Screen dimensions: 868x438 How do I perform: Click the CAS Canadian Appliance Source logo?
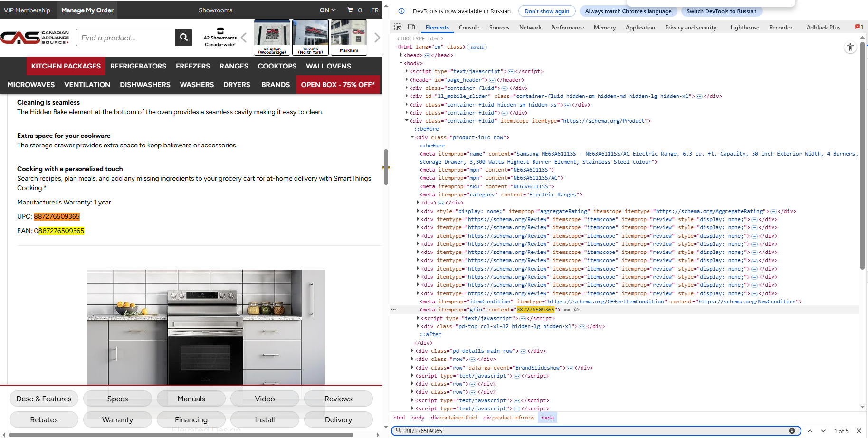pos(35,38)
